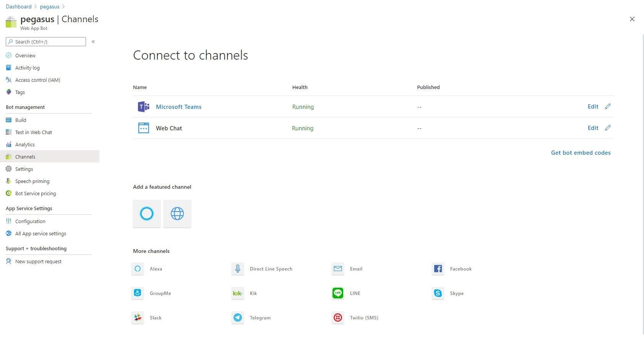Image resolution: width=644 pixels, height=345 pixels.
Task: Click the Direct Line Speech label
Action: (x=271, y=269)
